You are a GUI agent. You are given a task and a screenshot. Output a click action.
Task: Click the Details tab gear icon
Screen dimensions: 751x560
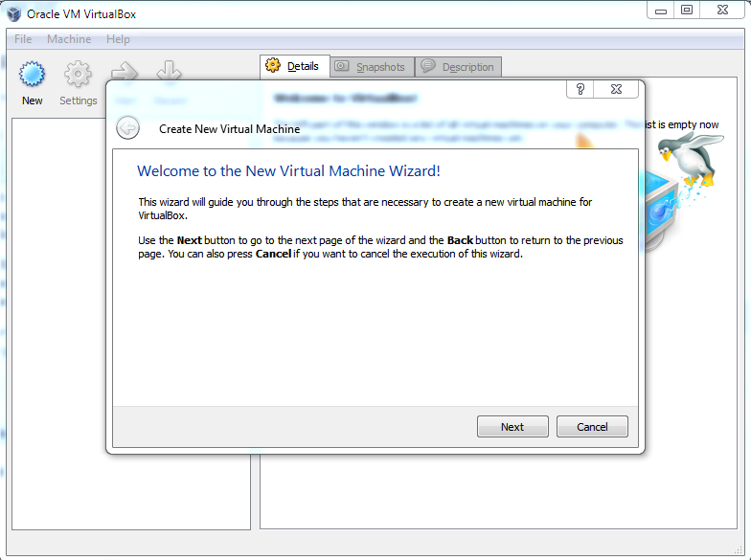pyautogui.click(x=273, y=65)
